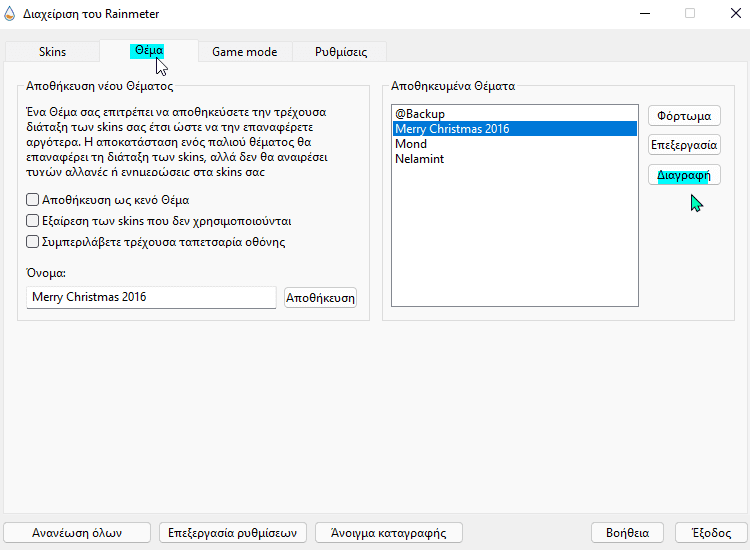
Task: Close the Rainmeter manager window
Action: click(736, 13)
